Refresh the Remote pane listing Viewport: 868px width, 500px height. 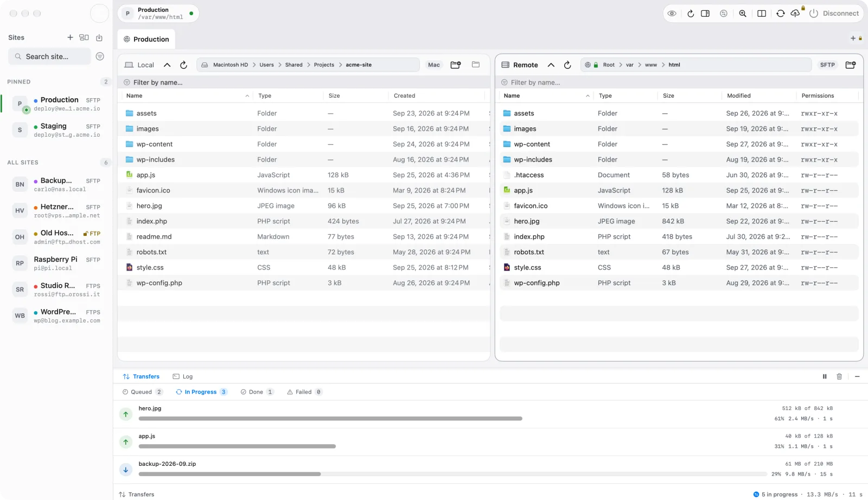coord(567,65)
